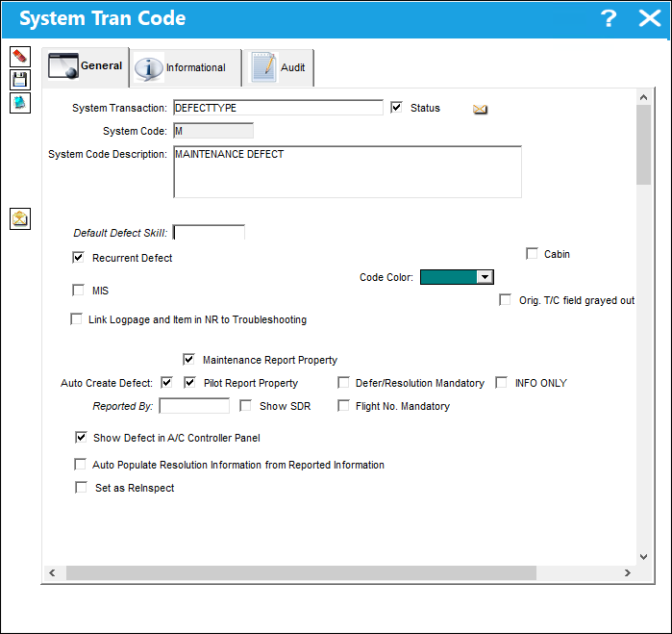Viewport: 672px width, 634px height.
Task: Uncheck the Recurrent Defect checkbox
Action: tap(79, 258)
